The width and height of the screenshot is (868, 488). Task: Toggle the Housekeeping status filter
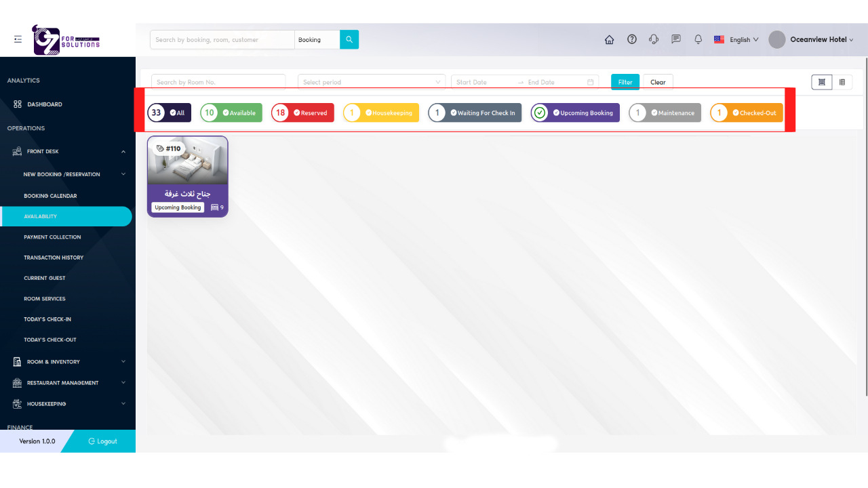(x=380, y=113)
